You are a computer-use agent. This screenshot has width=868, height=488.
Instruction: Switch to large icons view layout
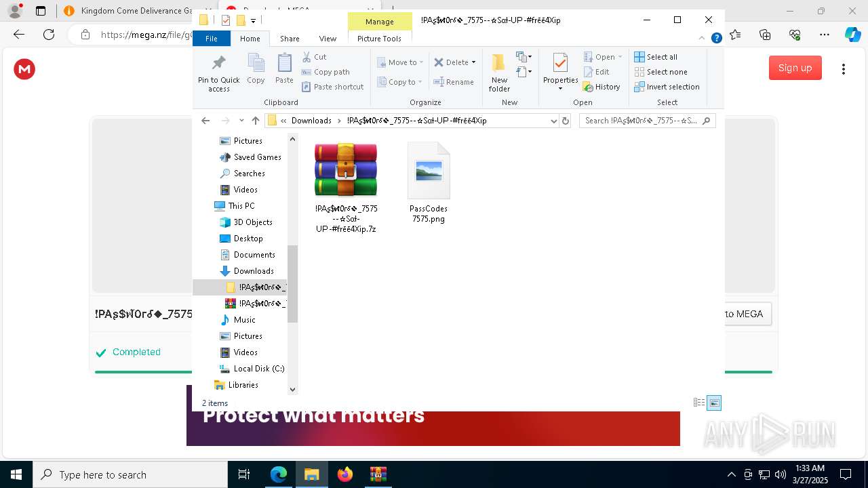[714, 403]
